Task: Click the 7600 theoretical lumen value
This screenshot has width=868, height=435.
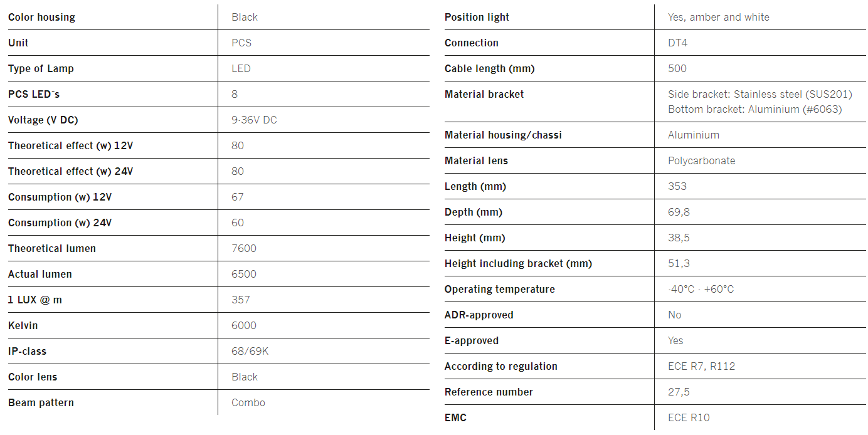Action: [x=244, y=249]
